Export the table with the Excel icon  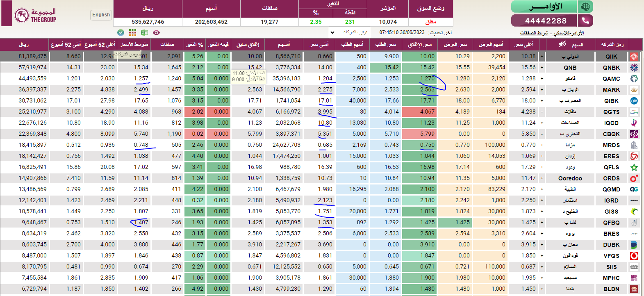(x=144, y=32)
